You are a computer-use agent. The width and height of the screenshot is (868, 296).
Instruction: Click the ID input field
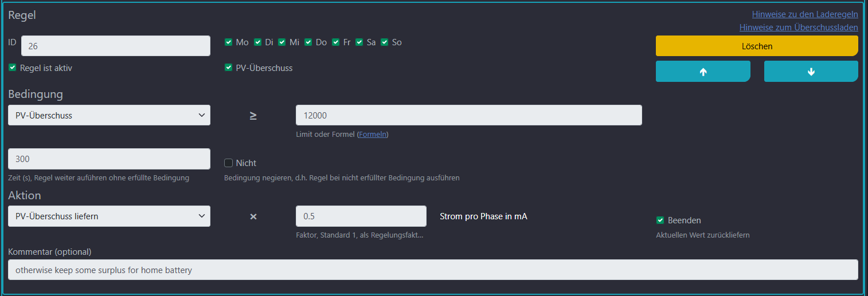tap(115, 46)
